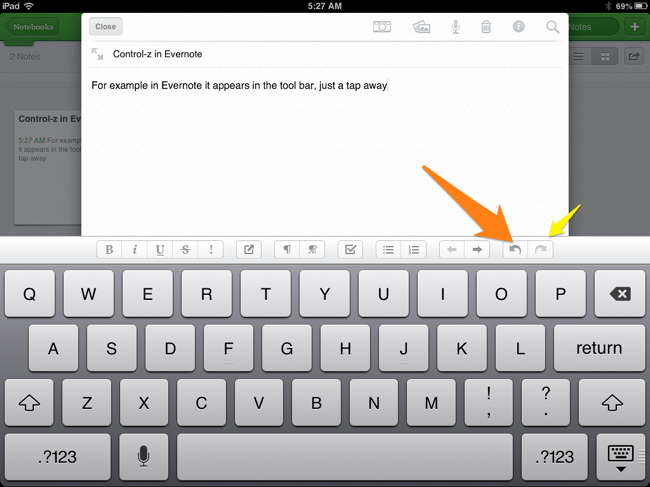The image size is (650, 487).
Task: Attach a photo from the library
Action: coord(422,27)
